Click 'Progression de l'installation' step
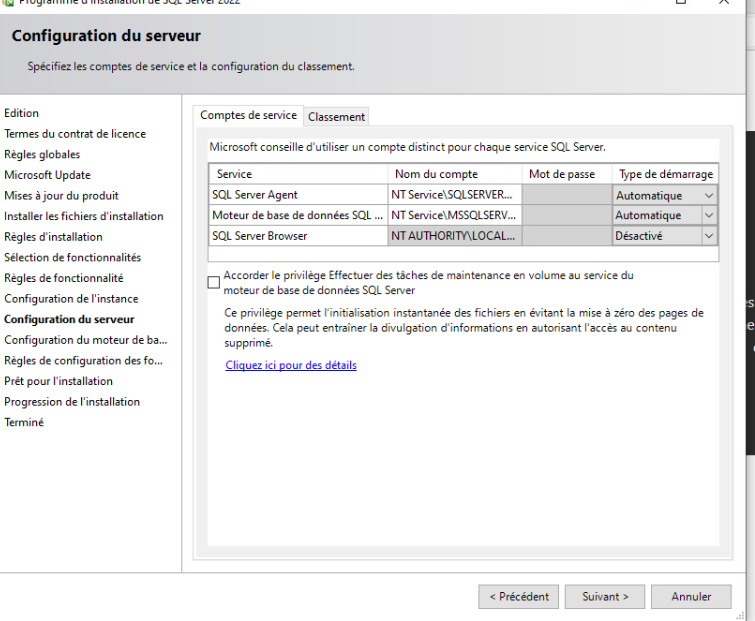This screenshot has height=621, width=755. [x=72, y=402]
